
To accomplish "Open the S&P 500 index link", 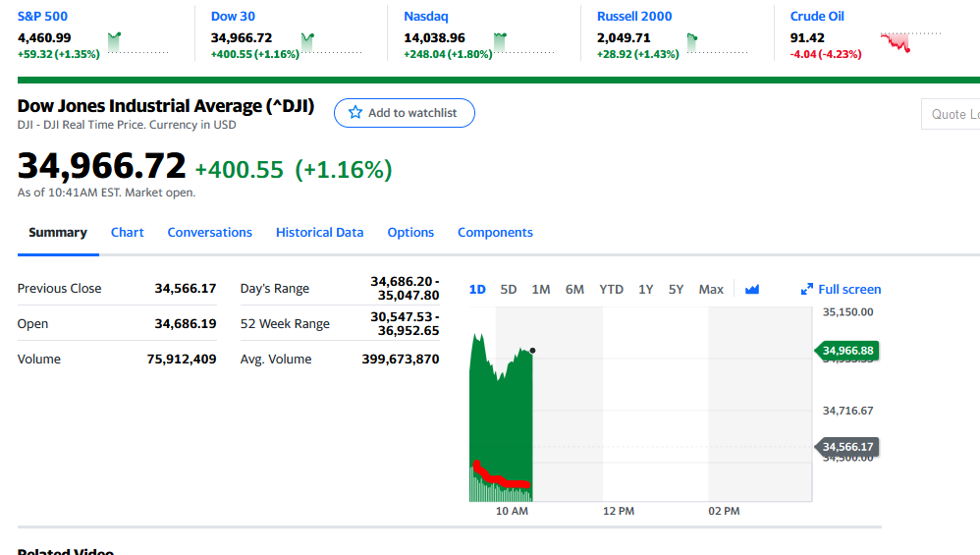I will click(42, 17).
